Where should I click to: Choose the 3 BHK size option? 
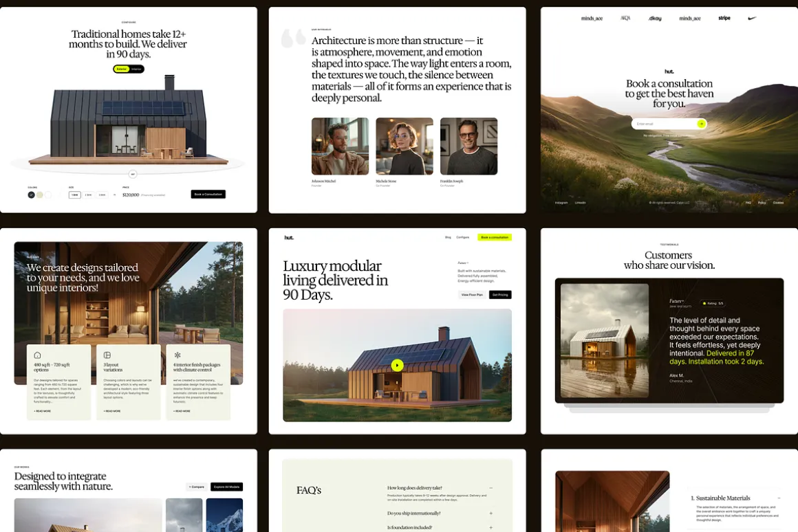[x=103, y=195]
